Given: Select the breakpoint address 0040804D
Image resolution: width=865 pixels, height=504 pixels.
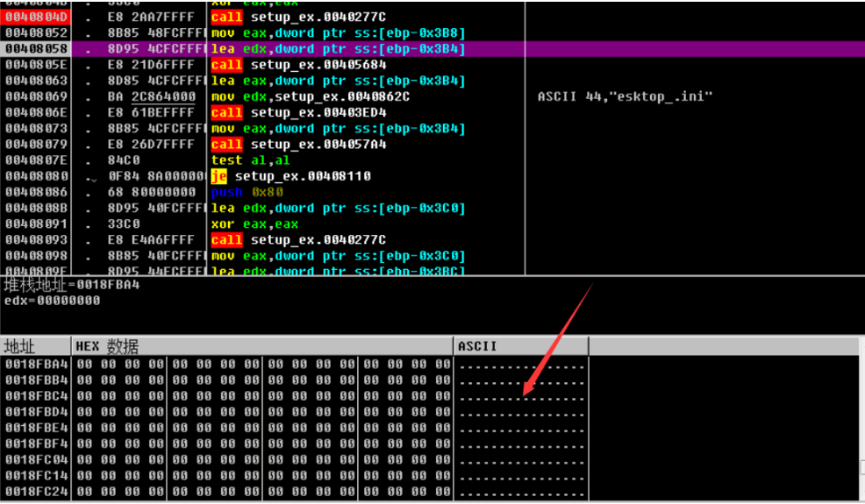Looking at the screenshot, I should pos(36,18).
